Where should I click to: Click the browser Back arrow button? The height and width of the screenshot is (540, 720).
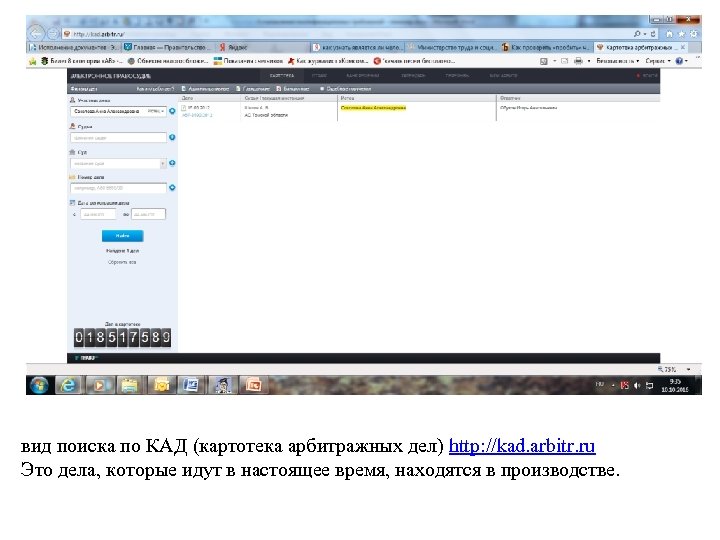pyautogui.click(x=35, y=34)
